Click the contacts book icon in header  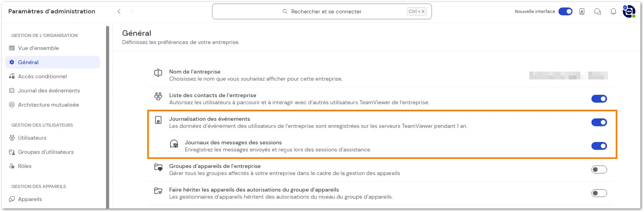click(x=582, y=11)
